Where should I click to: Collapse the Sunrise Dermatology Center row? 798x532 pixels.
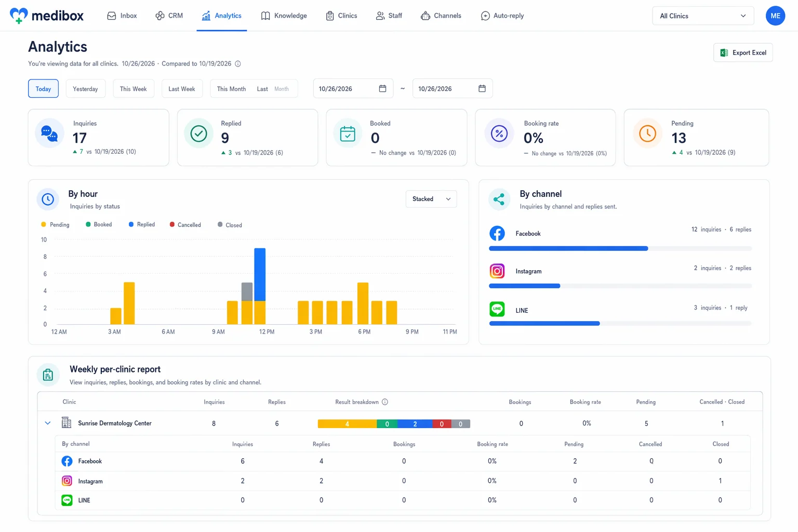click(48, 423)
